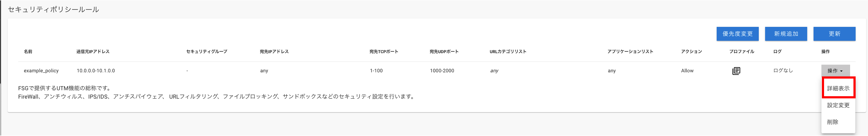This screenshot has width=868, height=136.
Task: Click the 優先度変更 button
Action: (x=737, y=34)
